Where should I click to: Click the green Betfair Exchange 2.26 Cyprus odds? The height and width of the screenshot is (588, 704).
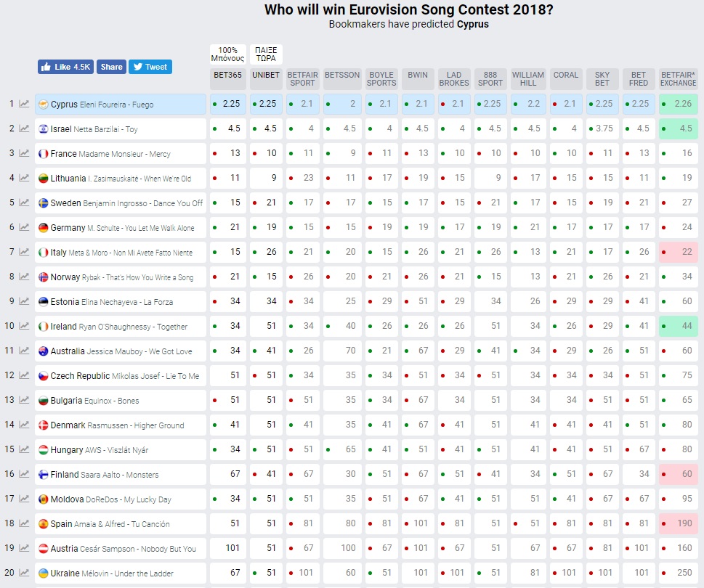pos(678,105)
